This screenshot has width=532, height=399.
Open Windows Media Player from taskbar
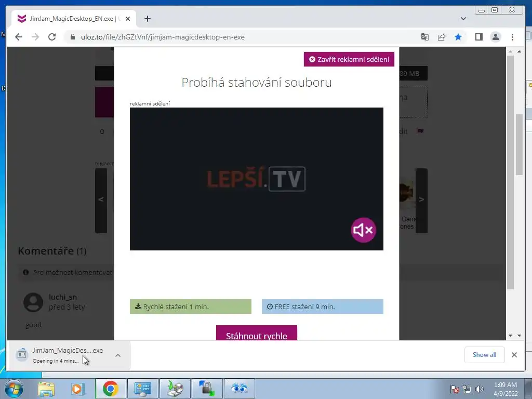[x=77, y=389]
